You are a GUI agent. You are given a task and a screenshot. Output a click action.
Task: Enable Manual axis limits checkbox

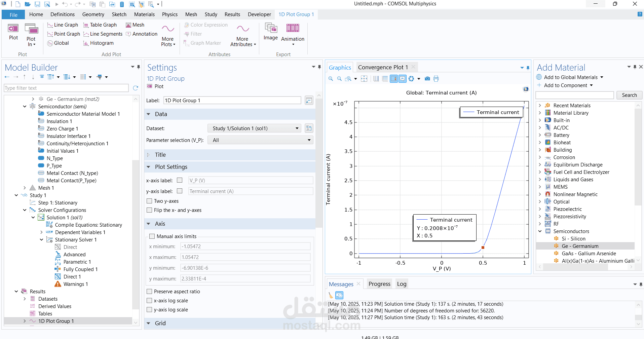[152, 236]
